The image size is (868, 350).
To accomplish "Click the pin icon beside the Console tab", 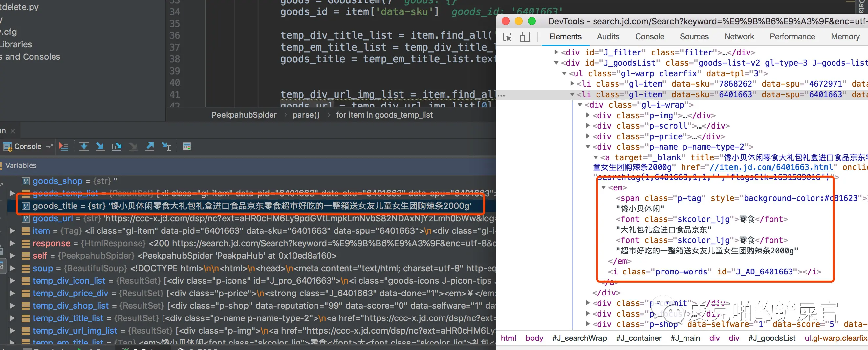I will point(50,146).
